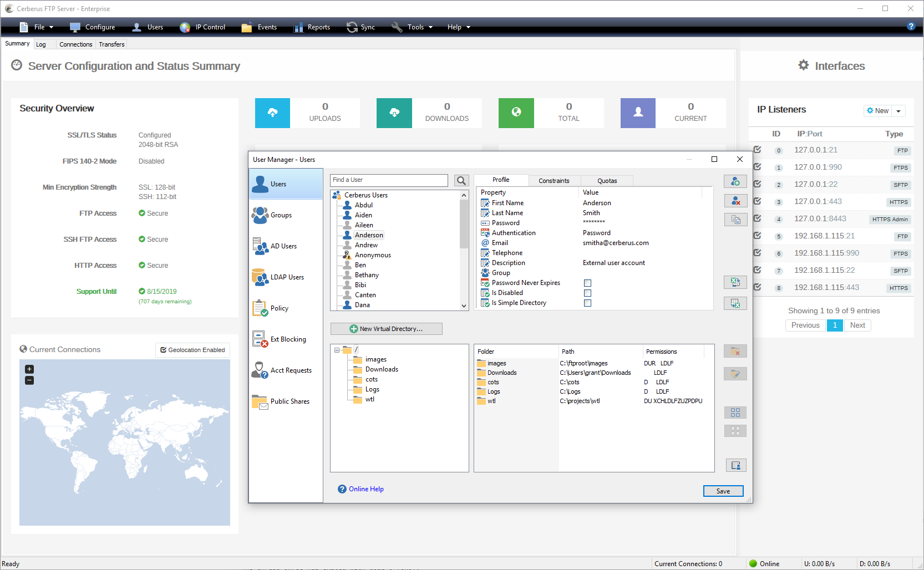Select Users in User Manager sidebar
The image size is (924, 570).
[286, 184]
